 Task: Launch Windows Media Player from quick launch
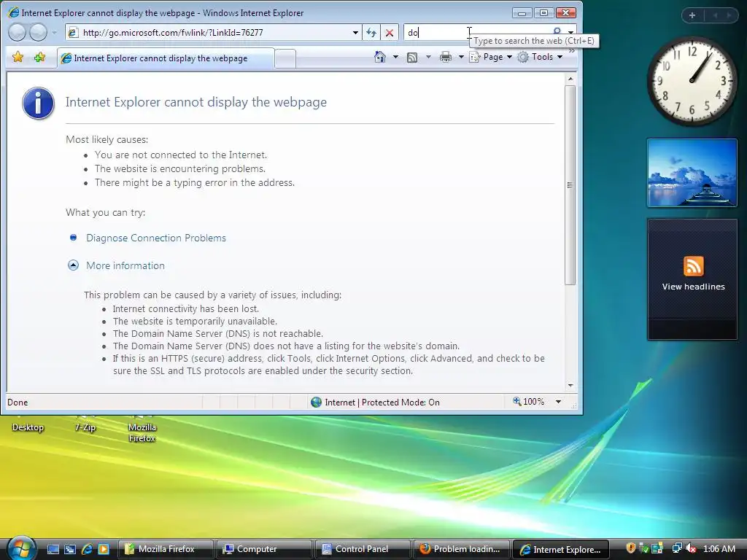point(103,549)
